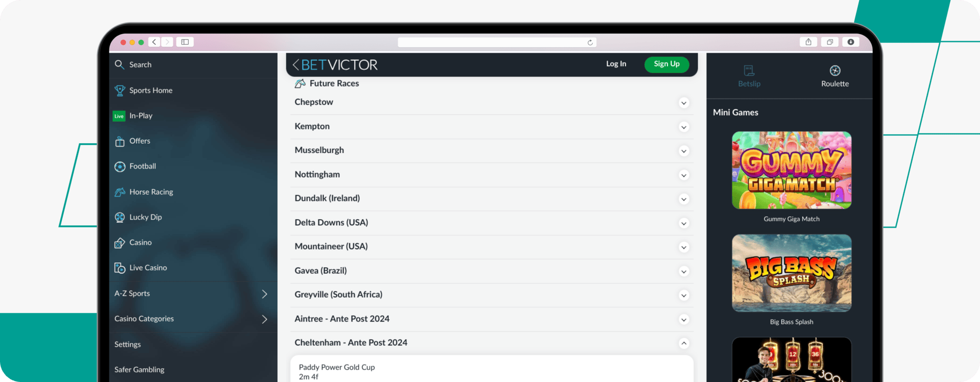
Task: Click the browser downloads icon
Action: pyautogui.click(x=851, y=42)
